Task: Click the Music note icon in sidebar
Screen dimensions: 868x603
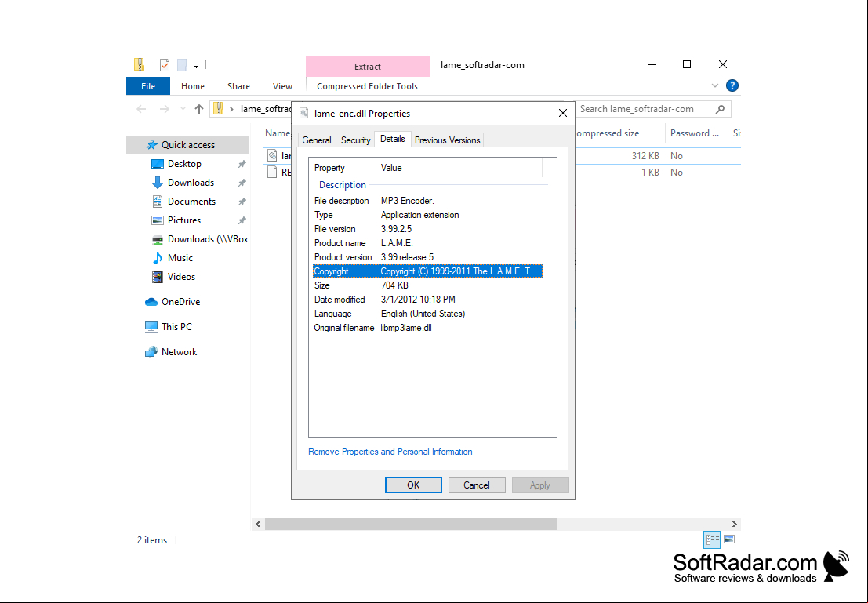Action: 158,258
